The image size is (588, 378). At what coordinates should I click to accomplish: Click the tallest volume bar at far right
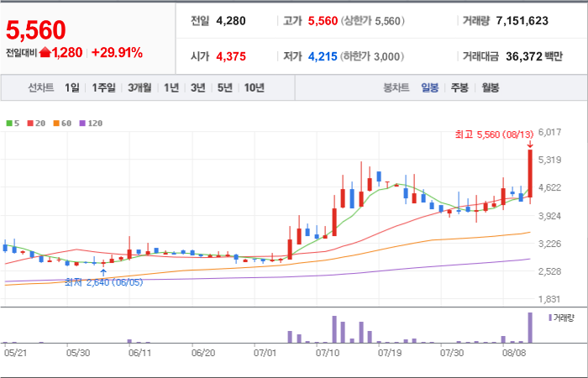(530, 328)
